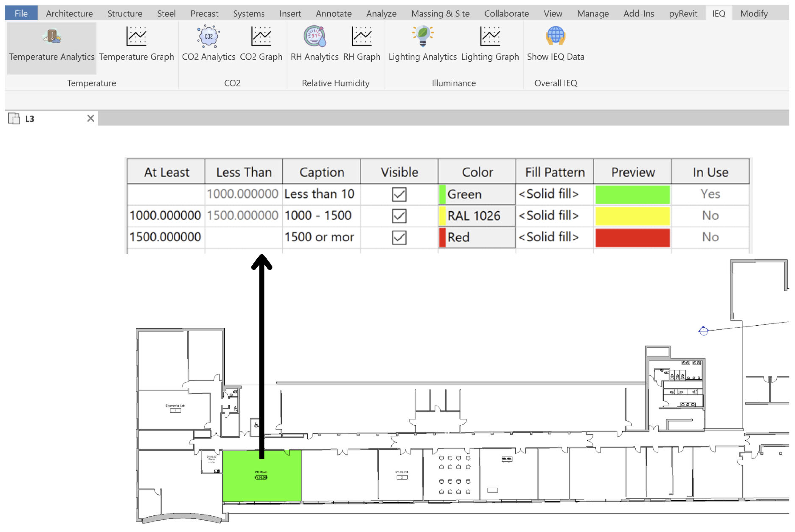The height and width of the screenshot is (532, 795).
Task: Close the L3 view tab
Action: coord(90,118)
